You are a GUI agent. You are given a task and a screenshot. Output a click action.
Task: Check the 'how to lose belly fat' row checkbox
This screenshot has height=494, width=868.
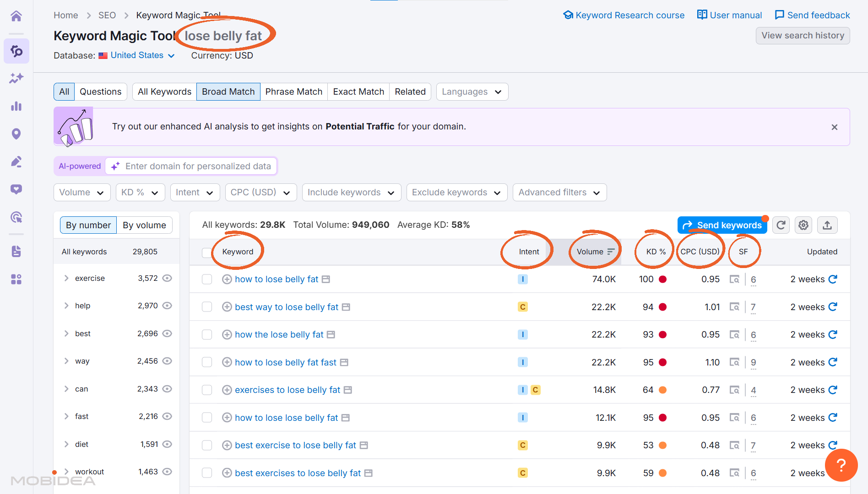pos(207,279)
